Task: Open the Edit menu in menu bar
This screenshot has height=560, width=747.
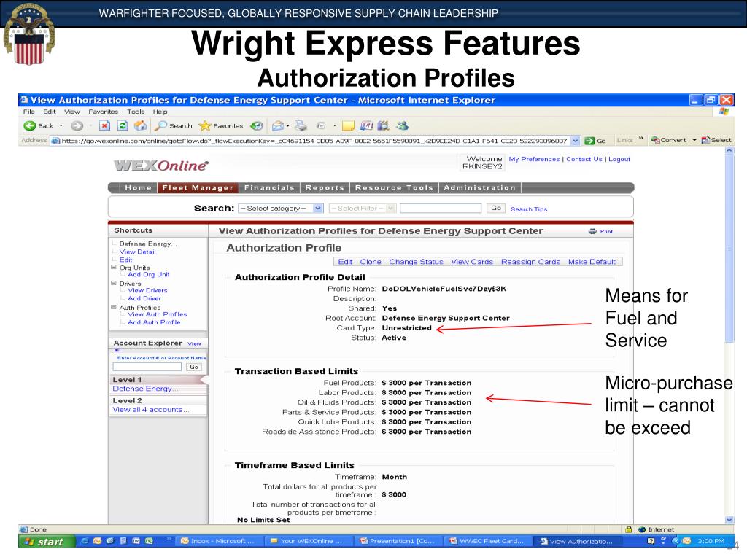Action: click(x=49, y=112)
